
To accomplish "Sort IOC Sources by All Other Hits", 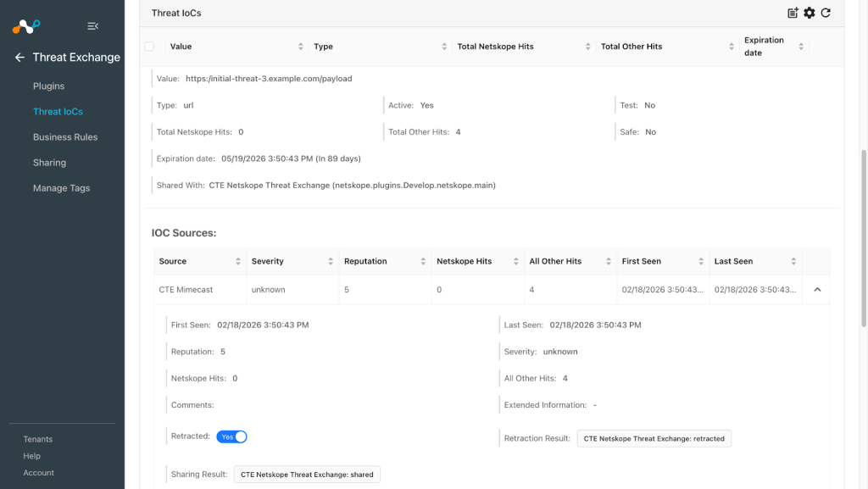I will [x=609, y=261].
